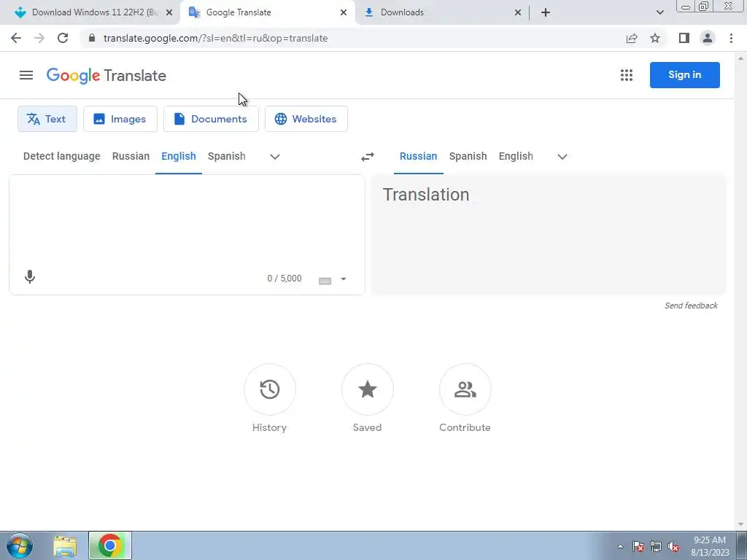Open the main hamburger menu
The width and height of the screenshot is (747, 560).
coord(26,75)
